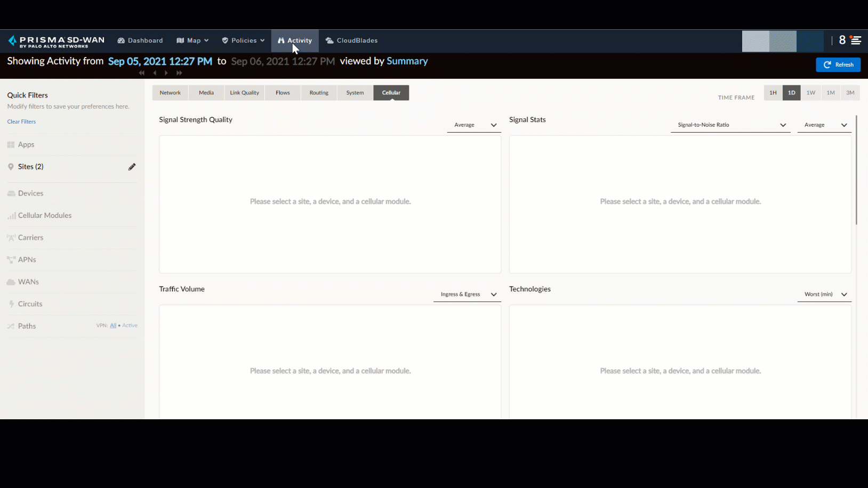This screenshot has width=868, height=488.
Task: Step back one time period arrow
Action: pos(155,73)
